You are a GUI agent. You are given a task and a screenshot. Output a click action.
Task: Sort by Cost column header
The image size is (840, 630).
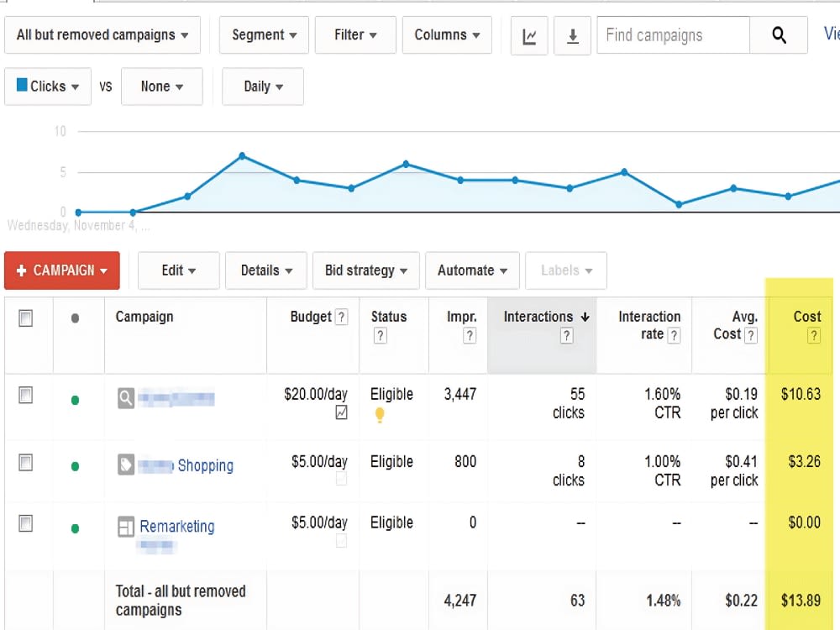[x=806, y=317]
